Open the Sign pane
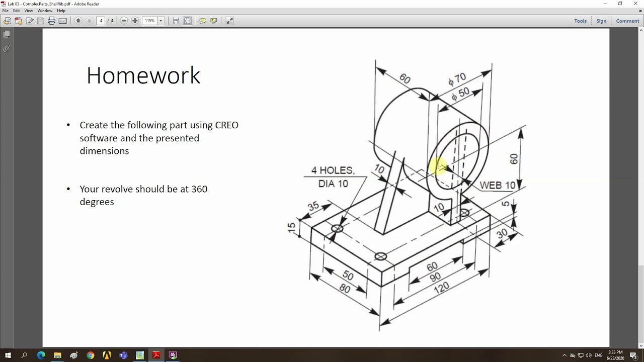The width and height of the screenshot is (644, 362). [601, 21]
